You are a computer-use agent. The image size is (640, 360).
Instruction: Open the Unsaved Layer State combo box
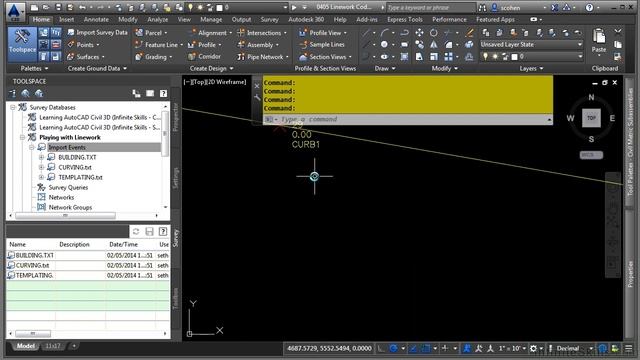point(531,44)
